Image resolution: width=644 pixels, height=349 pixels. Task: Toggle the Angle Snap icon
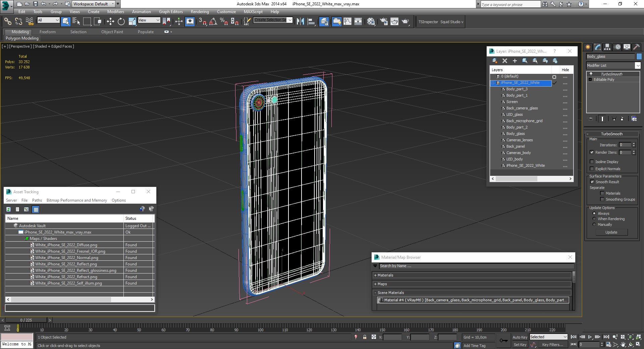[213, 21]
